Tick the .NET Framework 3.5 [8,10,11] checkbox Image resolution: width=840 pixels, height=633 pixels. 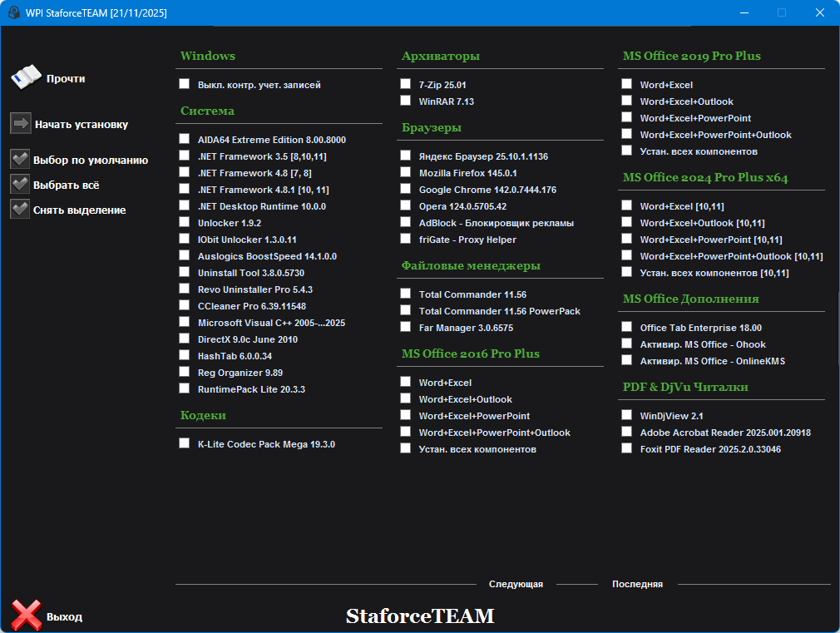185,156
